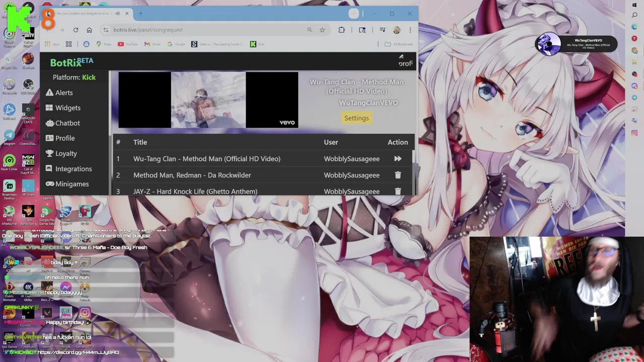Click the Da Rockwilder song title

[x=192, y=175]
